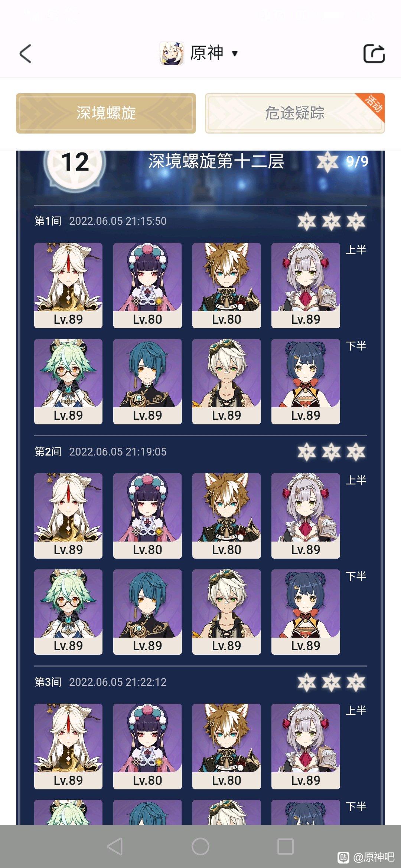Select the goggles character card in chamber 2 second half
401x868 pixels.
(x=226, y=612)
